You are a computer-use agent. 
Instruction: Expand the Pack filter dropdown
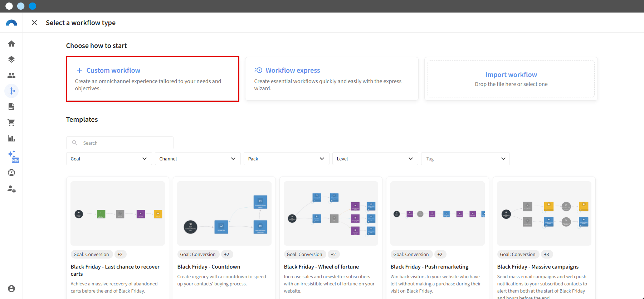coord(287,159)
